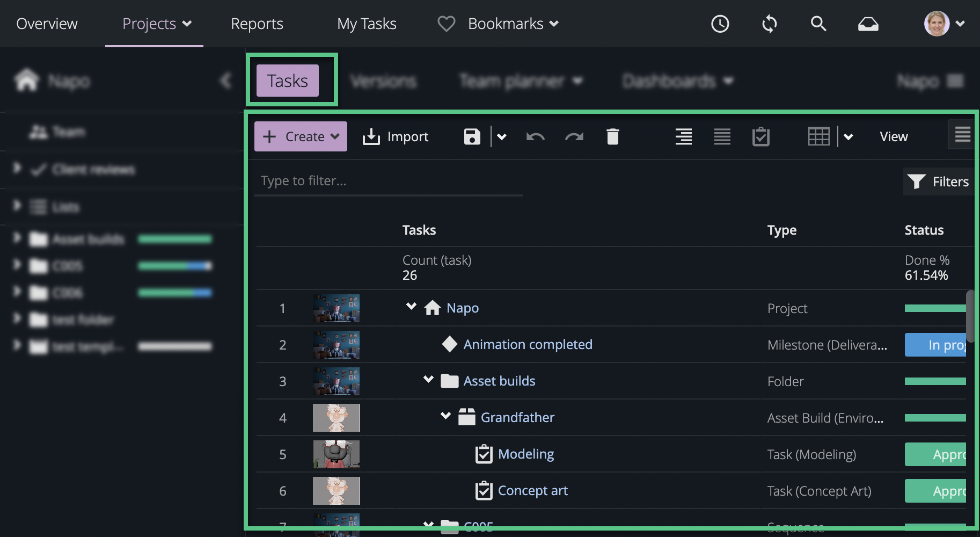Viewport: 980px width, 537px height.
Task: Open the search magnifier icon
Action: (818, 24)
